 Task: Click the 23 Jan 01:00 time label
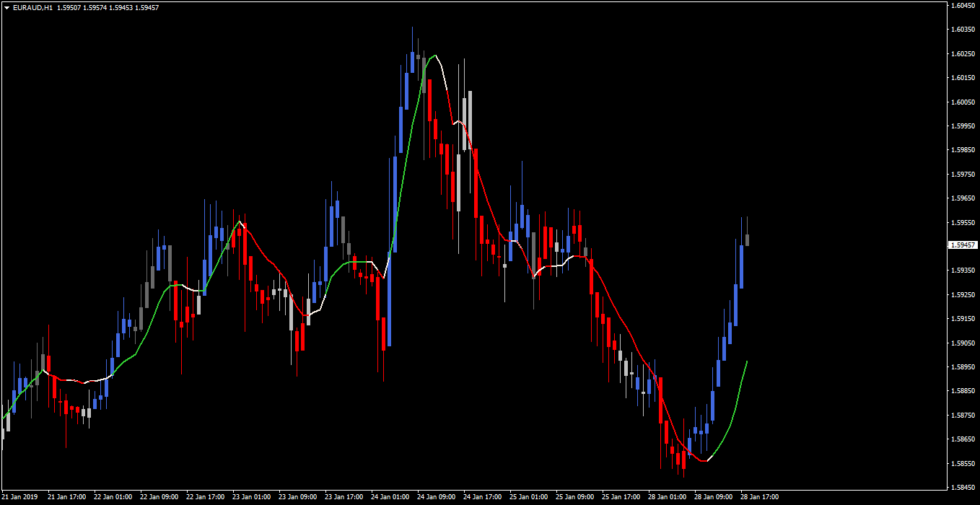(x=252, y=497)
